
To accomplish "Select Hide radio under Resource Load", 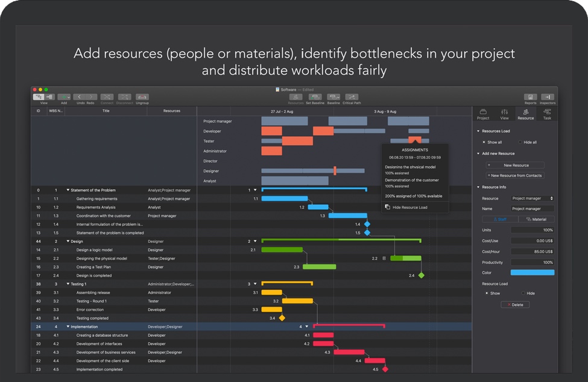I will (523, 293).
